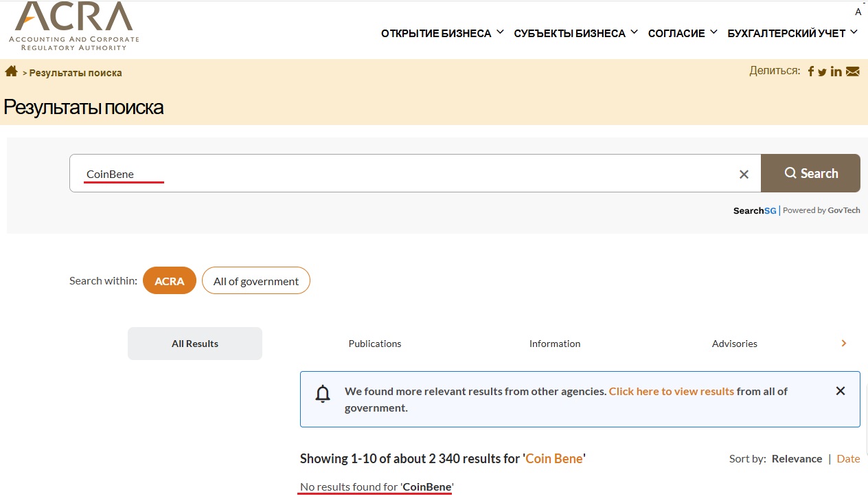Click the No results found message

pos(377,487)
